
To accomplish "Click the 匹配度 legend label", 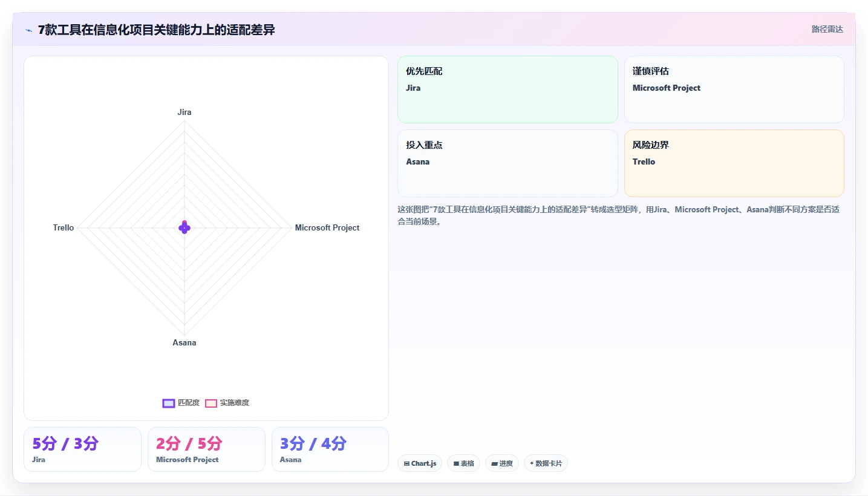I will 189,403.
